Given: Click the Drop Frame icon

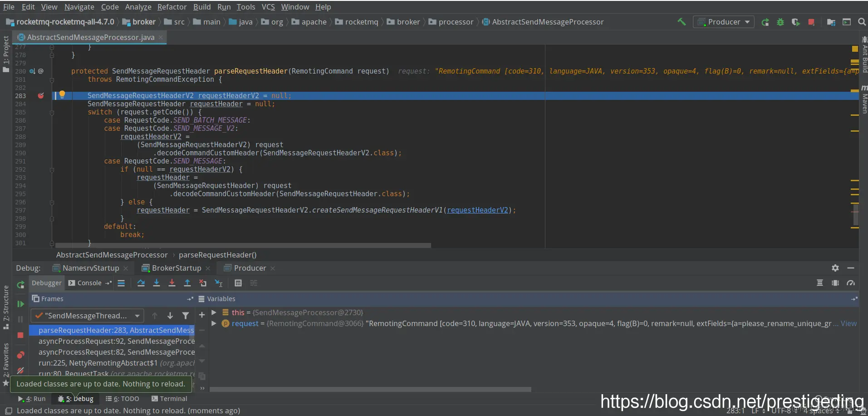Looking at the screenshot, I should pos(203,283).
